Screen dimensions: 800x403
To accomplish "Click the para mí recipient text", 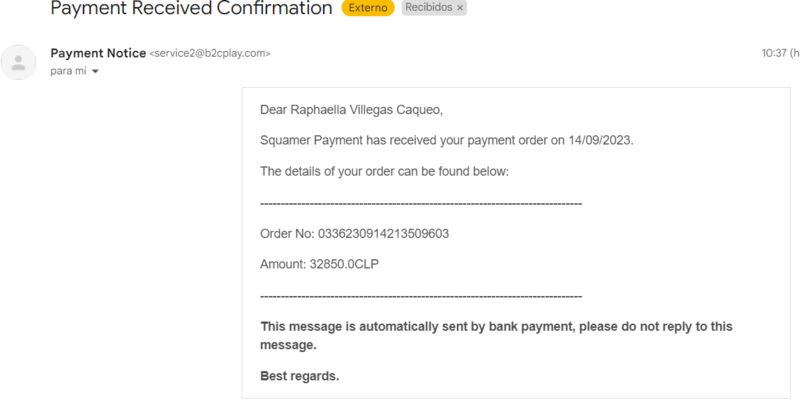I will tap(68, 71).
